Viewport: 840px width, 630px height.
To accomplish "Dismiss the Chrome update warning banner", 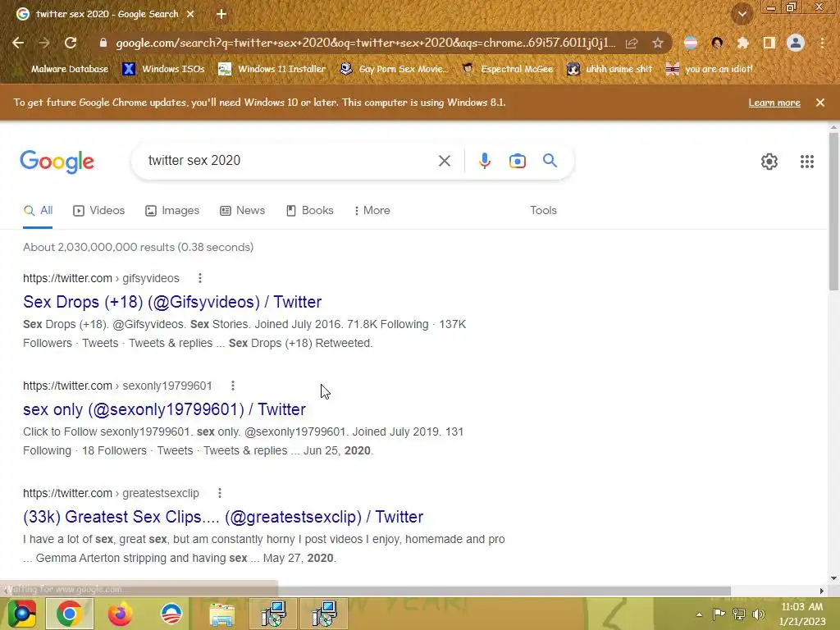I will [x=820, y=103].
